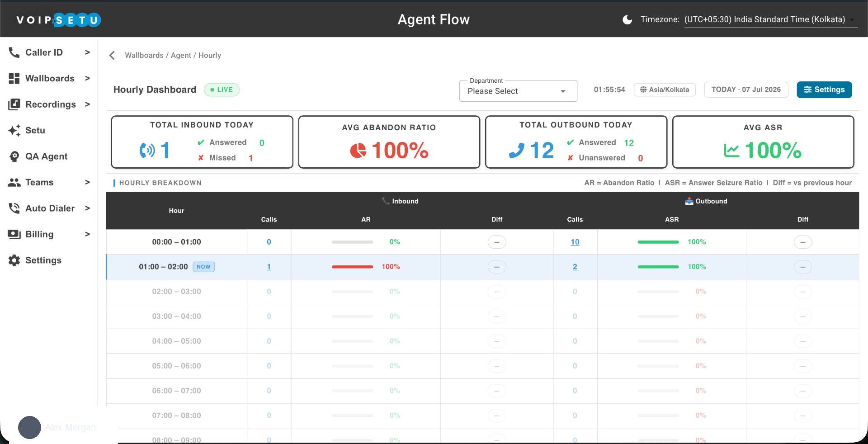Click the QA Agent head icon
The image size is (868, 444).
point(14,156)
